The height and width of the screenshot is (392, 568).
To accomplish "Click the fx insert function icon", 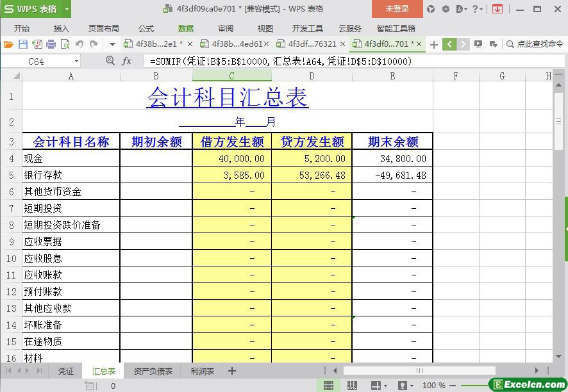I will click(127, 61).
